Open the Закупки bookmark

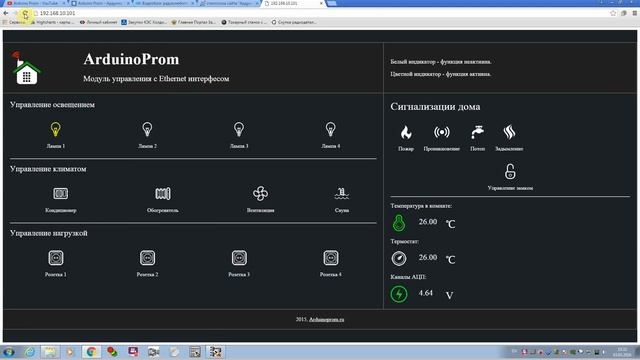tap(144, 22)
